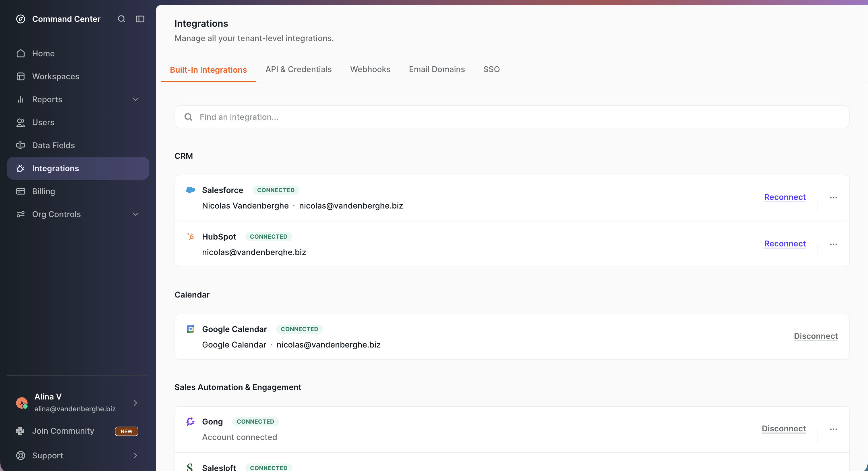Click the Workspaces layout icon
Image resolution: width=868 pixels, height=471 pixels.
(21, 76)
